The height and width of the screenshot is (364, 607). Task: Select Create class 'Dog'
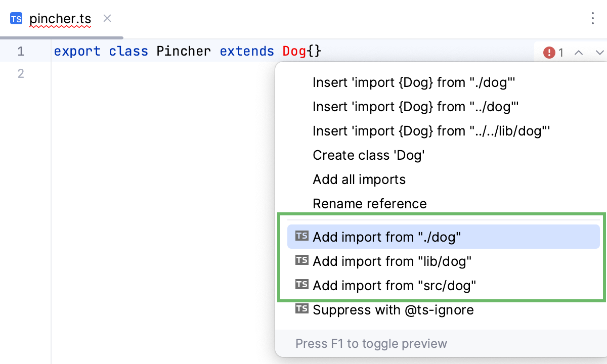369,155
